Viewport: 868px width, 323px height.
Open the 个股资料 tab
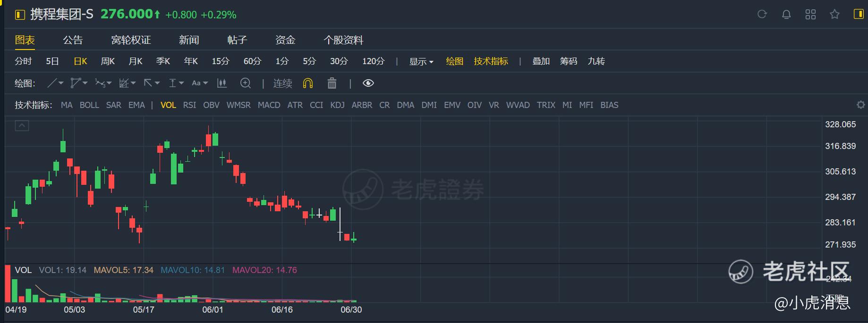[343, 40]
